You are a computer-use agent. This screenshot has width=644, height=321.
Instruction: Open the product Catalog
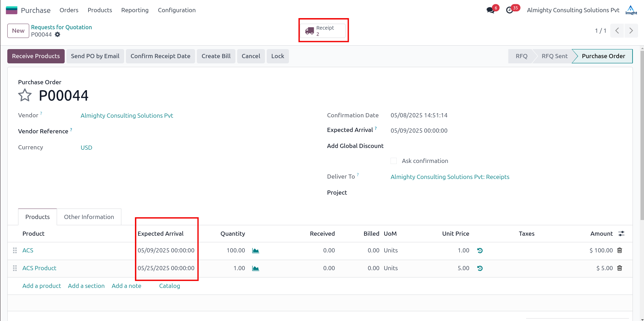[x=170, y=286]
